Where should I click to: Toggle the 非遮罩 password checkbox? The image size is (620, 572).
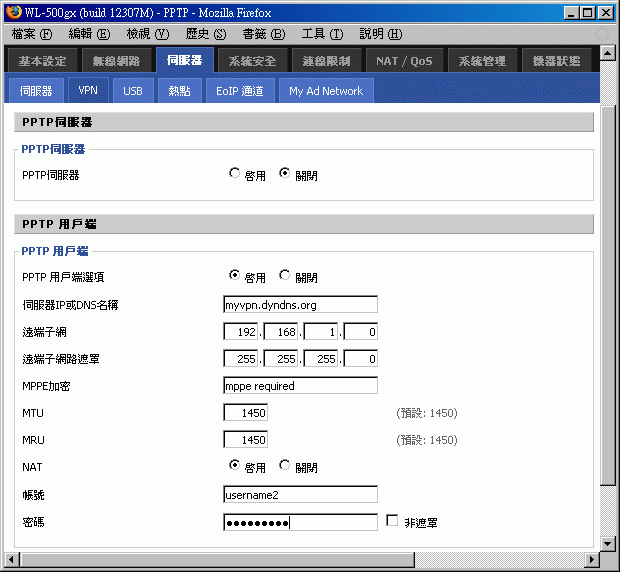tap(392, 521)
